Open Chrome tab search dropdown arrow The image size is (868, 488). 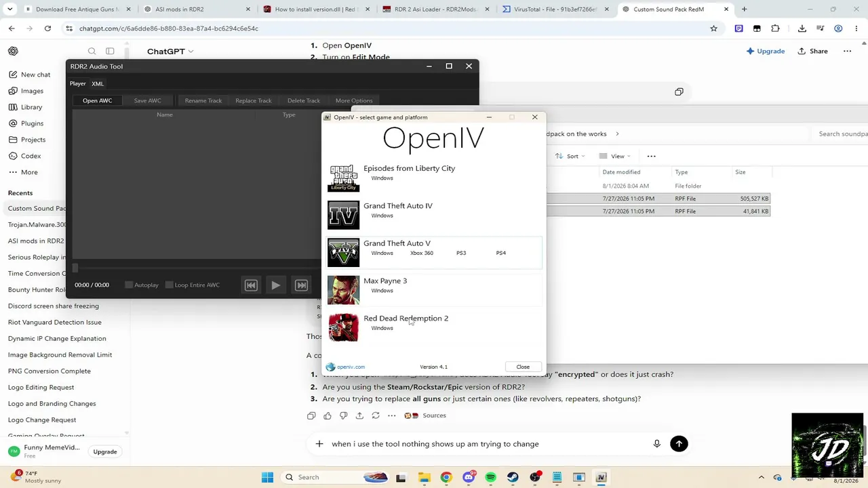(12, 9)
